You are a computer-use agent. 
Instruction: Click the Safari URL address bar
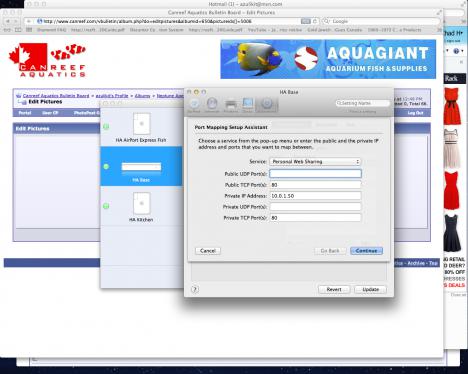pos(172,21)
